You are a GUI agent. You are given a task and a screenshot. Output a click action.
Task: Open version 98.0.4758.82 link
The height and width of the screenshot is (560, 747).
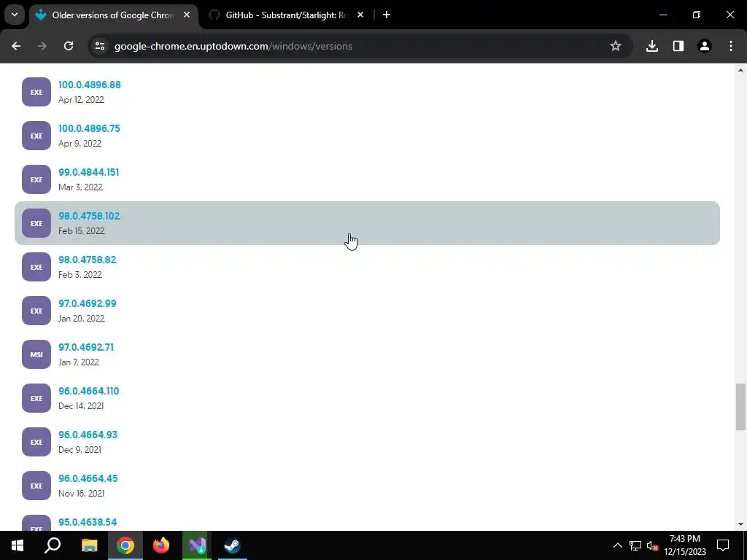point(88,260)
